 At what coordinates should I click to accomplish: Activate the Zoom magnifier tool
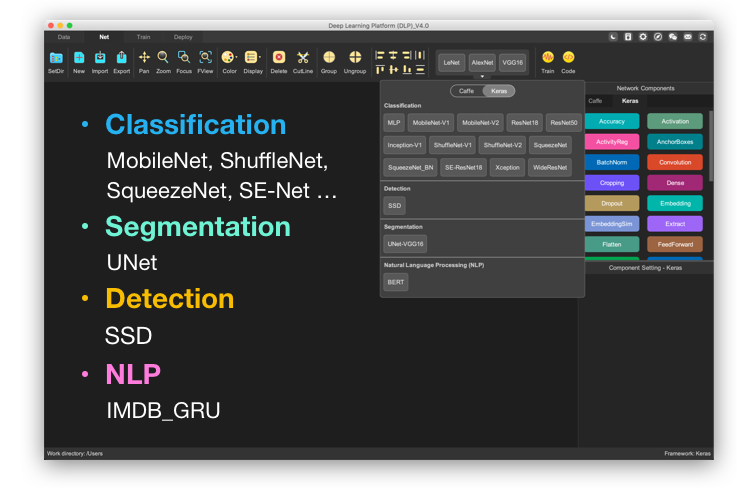(x=163, y=58)
